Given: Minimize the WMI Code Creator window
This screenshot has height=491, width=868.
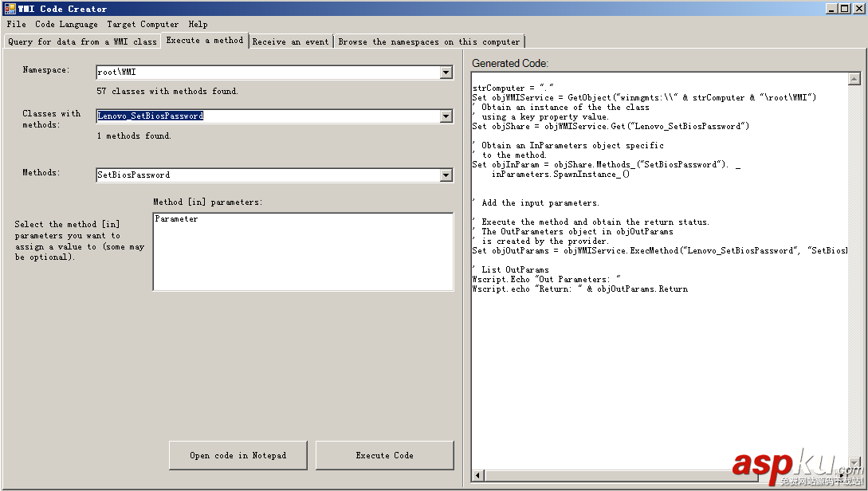Looking at the screenshot, I should point(831,8).
